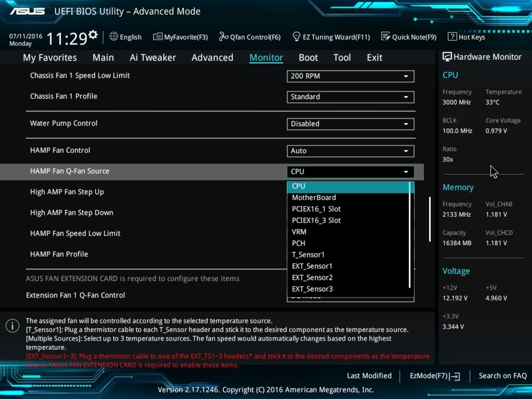Screen dimensions: 532x399
Task: Select HAMP Fan Profile row
Action: [59, 254]
